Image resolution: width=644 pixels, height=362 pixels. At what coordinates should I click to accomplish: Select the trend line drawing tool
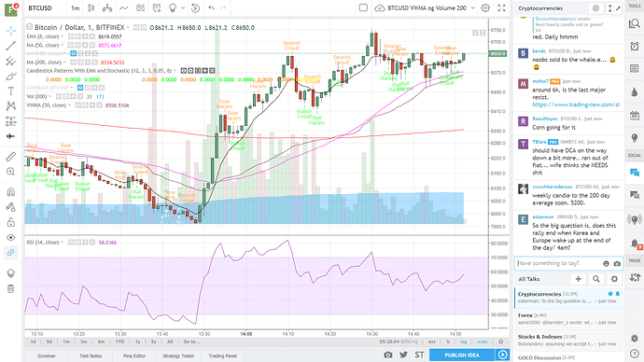[x=11, y=46]
